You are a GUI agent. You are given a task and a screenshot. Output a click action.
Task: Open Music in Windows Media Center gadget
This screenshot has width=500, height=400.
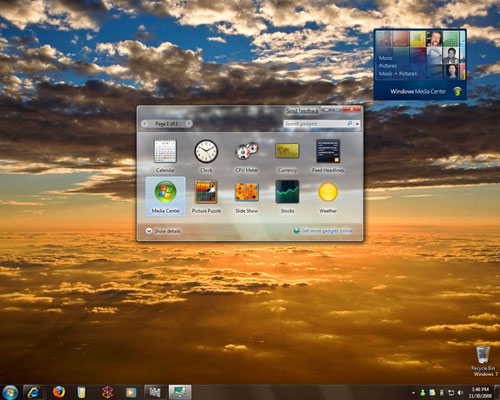pos(385,58)
